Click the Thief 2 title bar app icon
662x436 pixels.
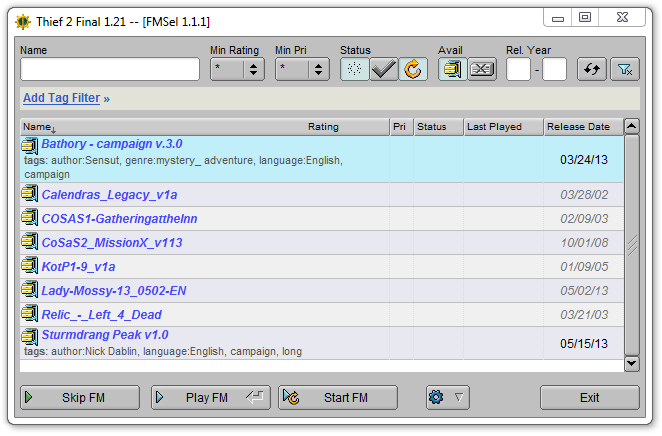[23, 22]
